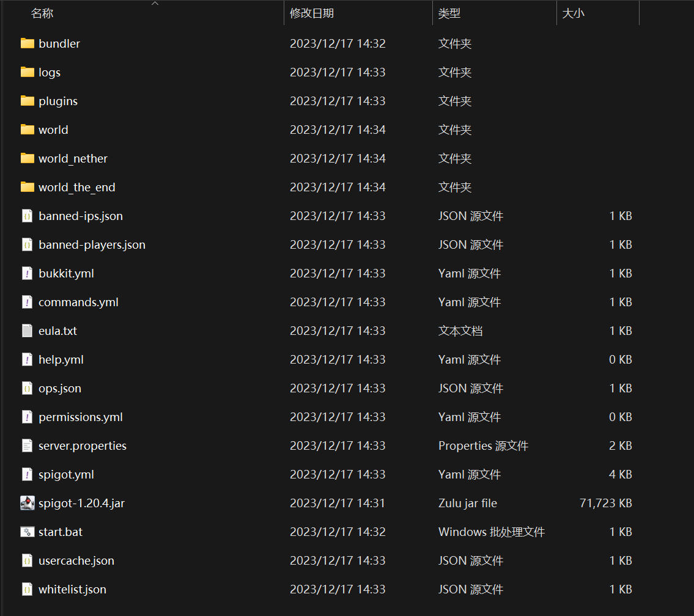
Task: Click the world_nether folder icon
Action: (x=28, y=158)
